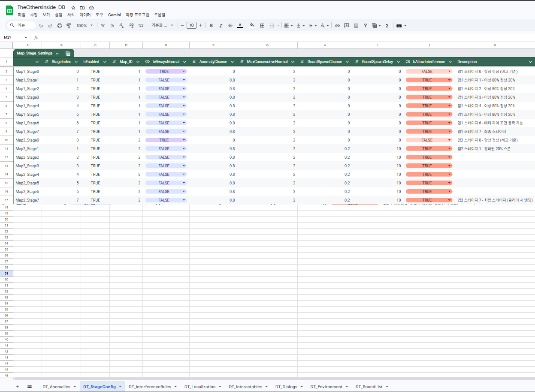This screenshot has height=392, width=535.
Task: Redo the last action
Action: point(50,26)
